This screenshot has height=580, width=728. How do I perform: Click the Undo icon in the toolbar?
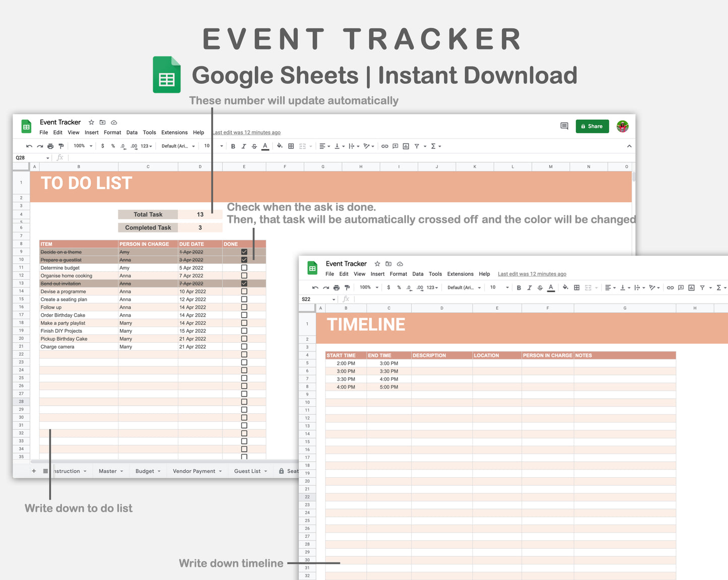tap(29, 146)
